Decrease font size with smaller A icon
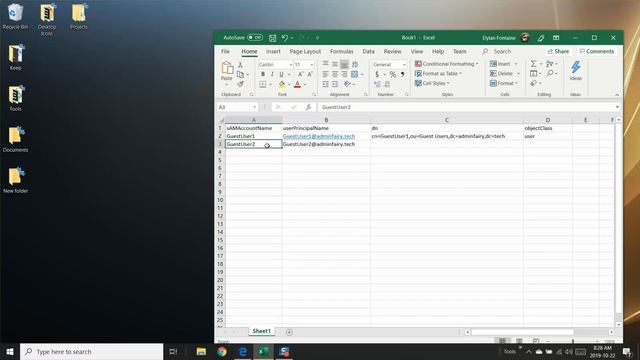The width and height of the screenshot is (640, 360). point(310,74)
